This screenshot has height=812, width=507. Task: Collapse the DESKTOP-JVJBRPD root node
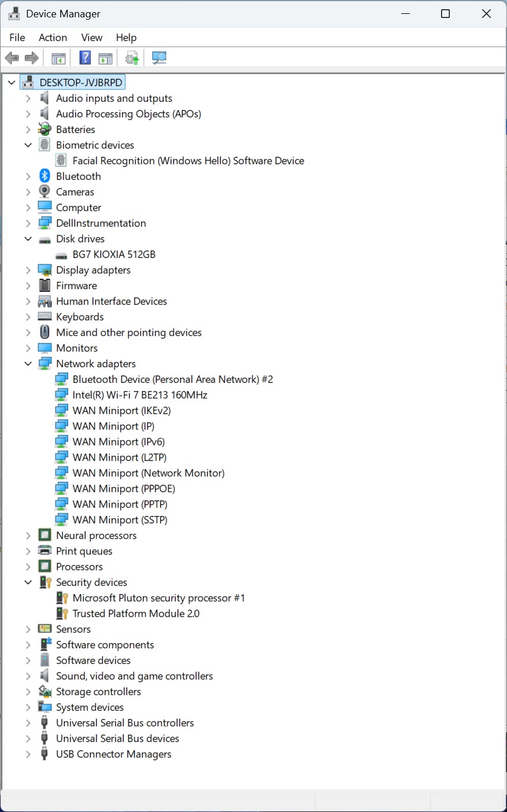[12, 83]
